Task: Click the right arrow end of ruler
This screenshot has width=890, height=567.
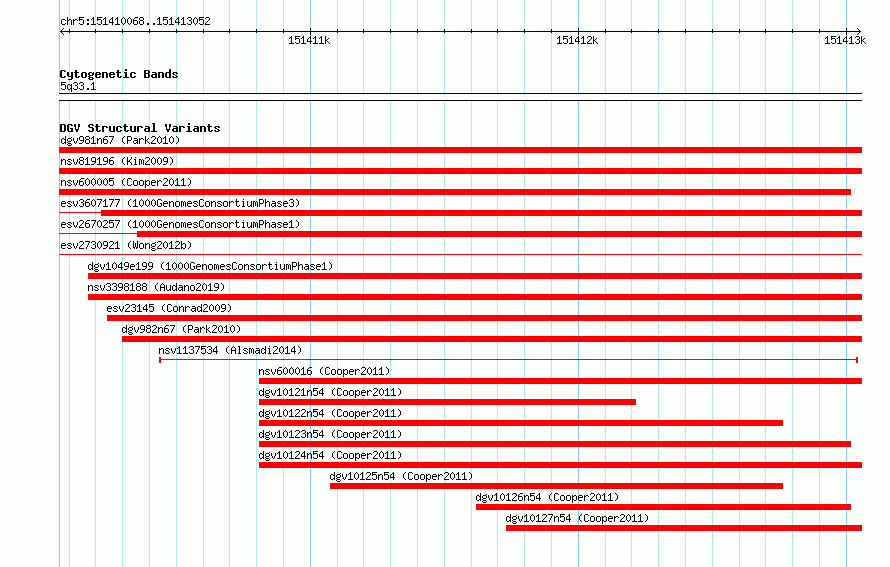Action: click(x=858, y=31)
